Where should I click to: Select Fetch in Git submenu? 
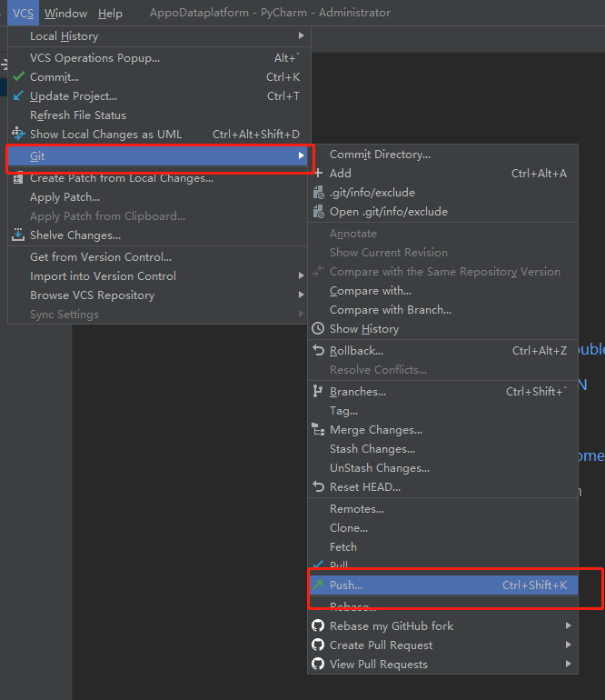pyautogui.click(x=442, y=547)
